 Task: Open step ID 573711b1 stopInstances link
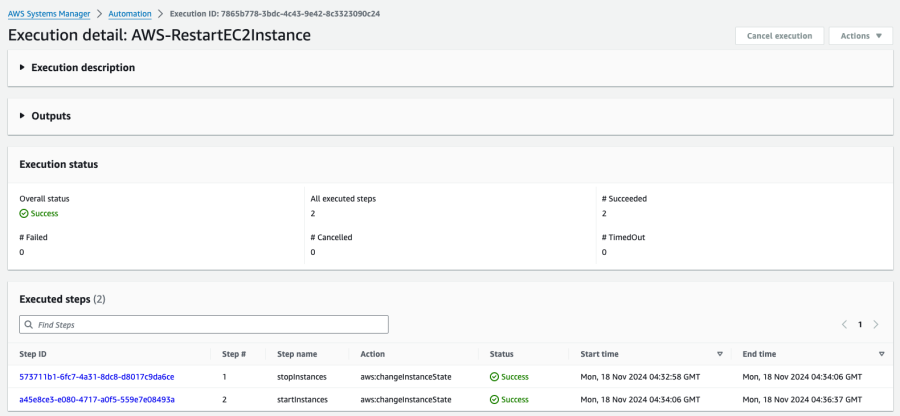pos(97,377)
